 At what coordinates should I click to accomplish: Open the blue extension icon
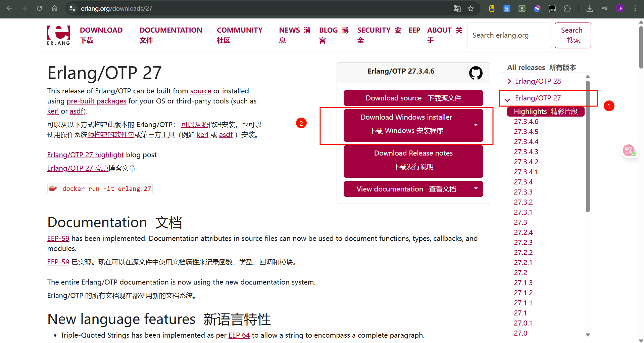coord(507,8)
